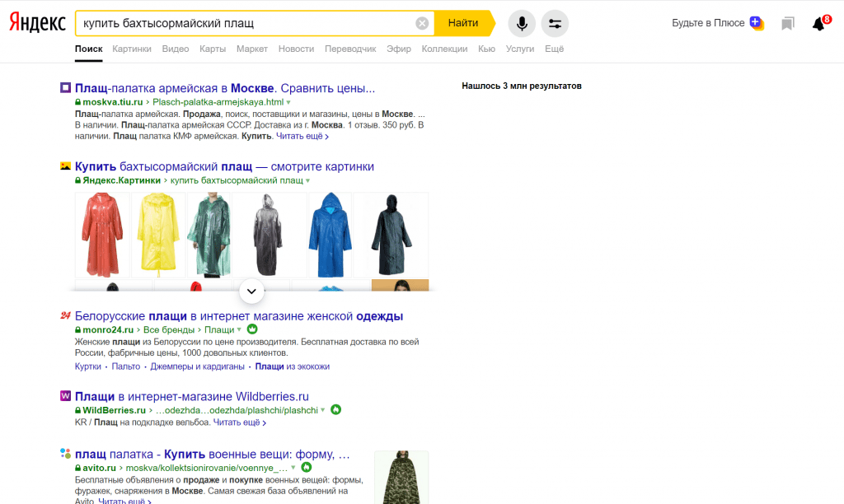Image resolution: width=844 pixels, height=504 pixels.
Task: Open the red raincoat thumbnail
Action: pyautogui.click(x=102, y=235)
